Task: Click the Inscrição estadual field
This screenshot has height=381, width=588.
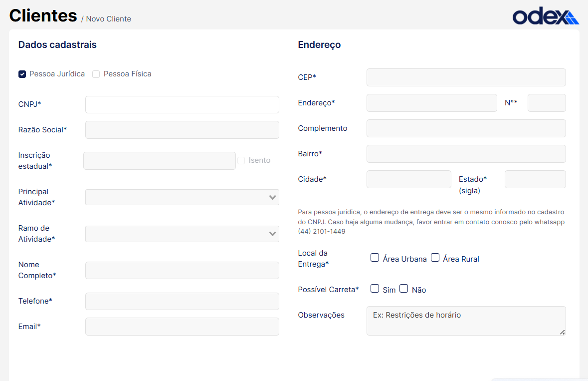Action: [160, 161]
